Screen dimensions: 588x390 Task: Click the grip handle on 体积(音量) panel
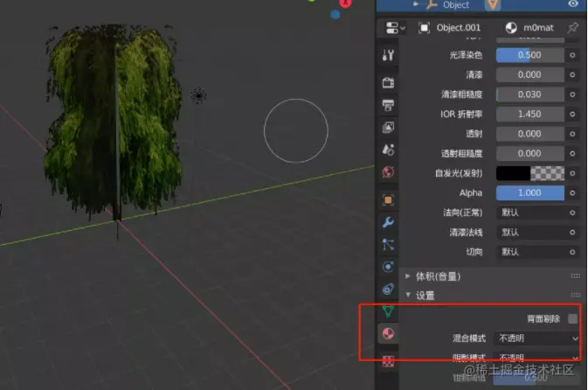tap(575, 276)
